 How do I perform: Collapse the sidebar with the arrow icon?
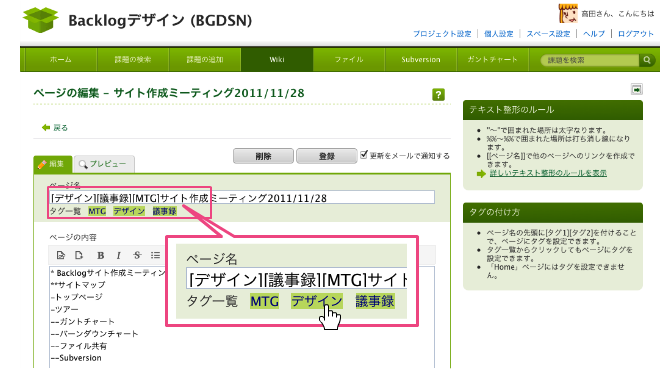pos(636,89)
